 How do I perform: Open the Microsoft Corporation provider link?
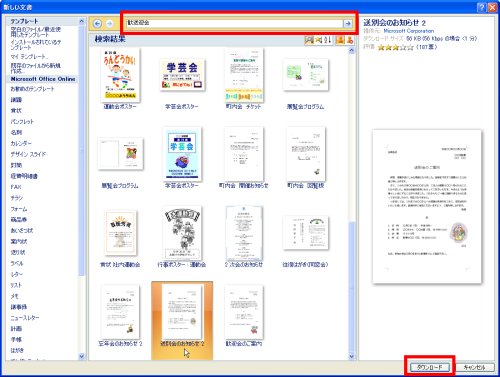(409, 31)
